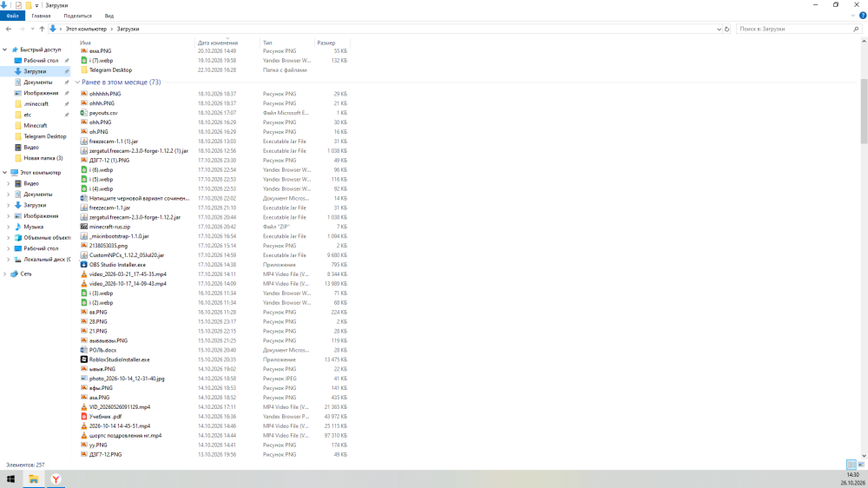Click the scroll-up arrow of the file list
This screenshot has width=868, height=488.
864,41
